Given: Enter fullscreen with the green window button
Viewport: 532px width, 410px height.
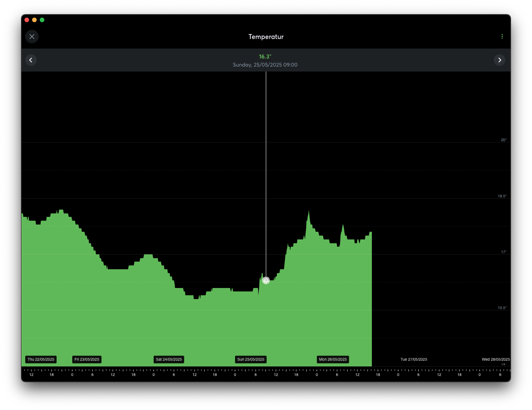Looking at the screenshot, I should click(42, 20).
